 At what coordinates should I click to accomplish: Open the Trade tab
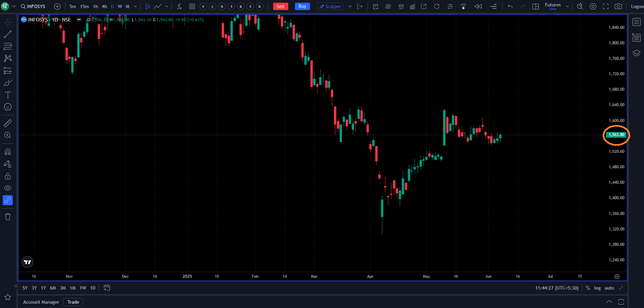pos(73,302)
